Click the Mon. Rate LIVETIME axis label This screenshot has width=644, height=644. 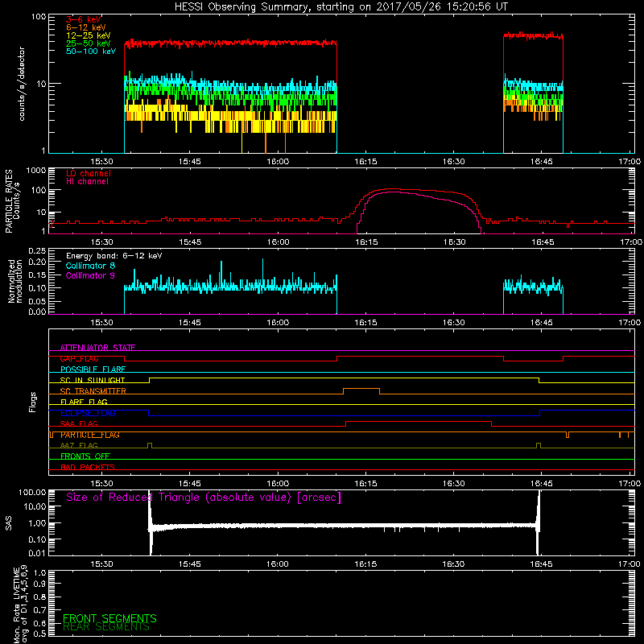point(20,604)
